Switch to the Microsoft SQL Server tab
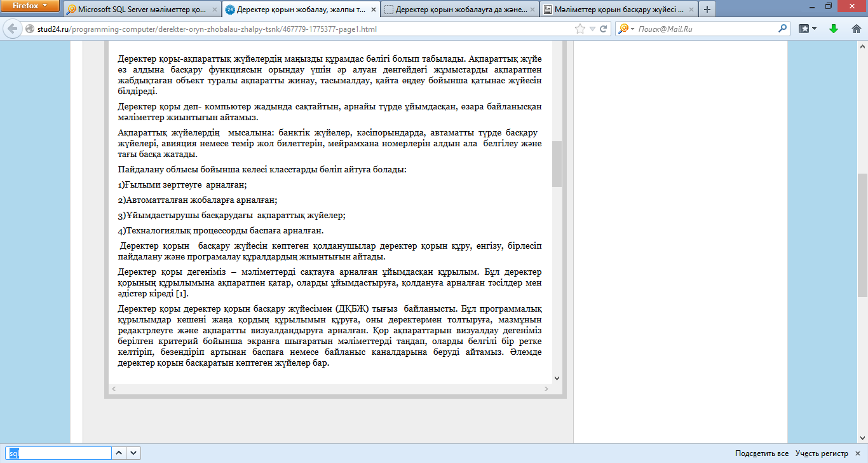The image size is (868, 463). click(142, 10)
